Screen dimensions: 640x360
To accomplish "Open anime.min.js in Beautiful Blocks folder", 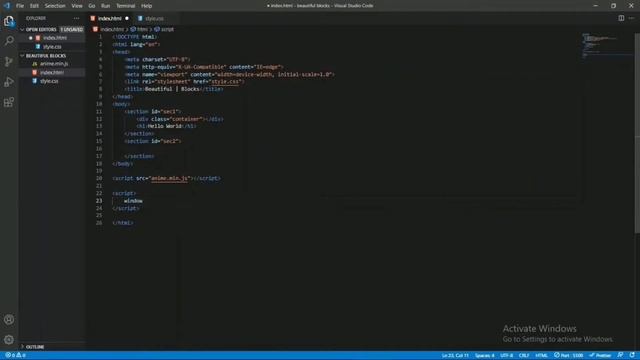I will pyautogui.click(x=54, y=64).
